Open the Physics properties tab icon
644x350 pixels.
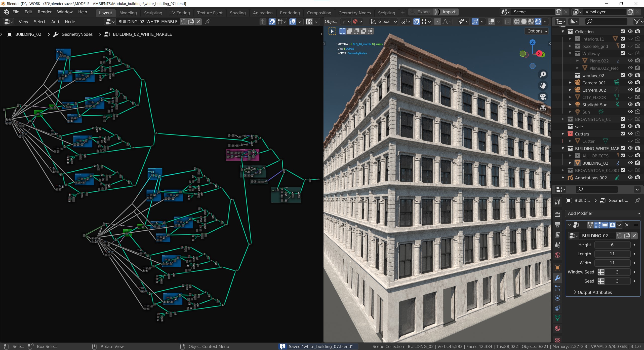(557, 298)
